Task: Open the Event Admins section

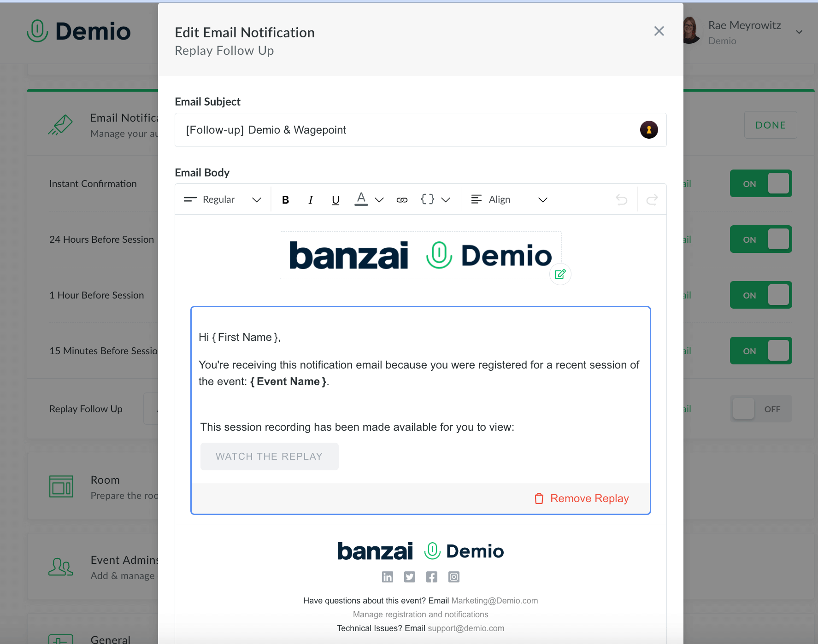Action: (124, 560)
